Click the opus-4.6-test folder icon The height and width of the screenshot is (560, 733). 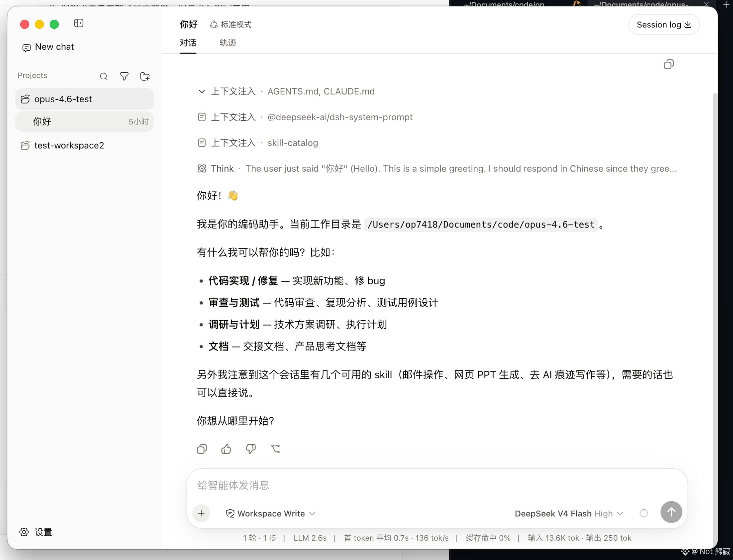25,99
